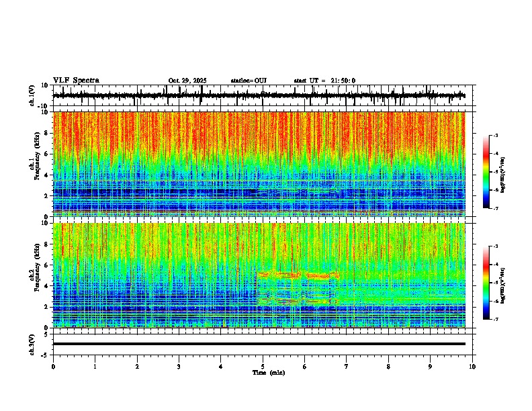Click the "Time (min)" axis title
The height and width of the screenshot is (411, 532).
tap(269, 372)
